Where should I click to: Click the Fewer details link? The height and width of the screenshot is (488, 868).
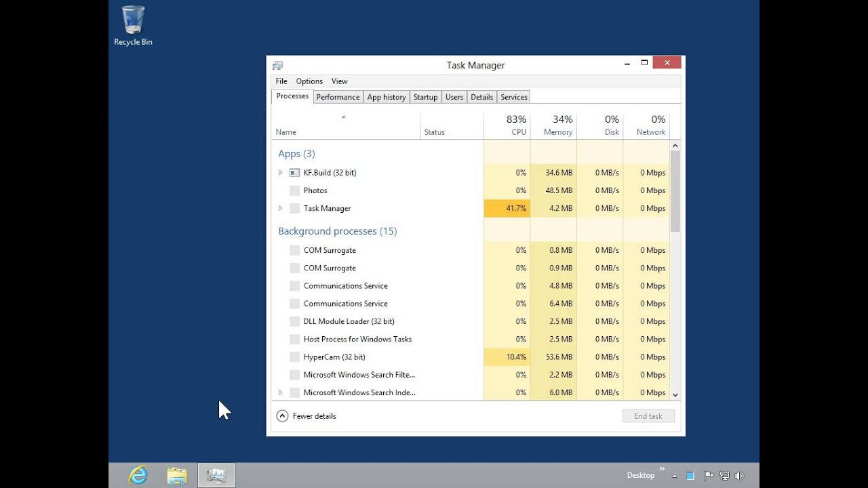(x=314, y=416)
